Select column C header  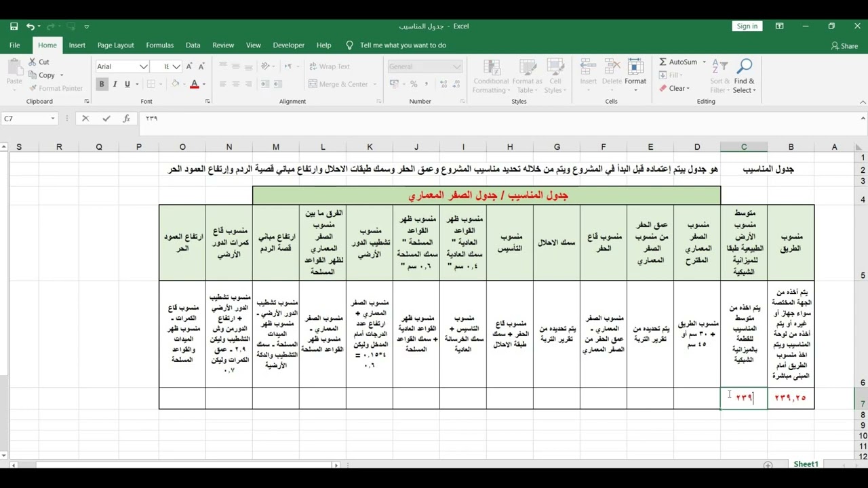[744, 147]
